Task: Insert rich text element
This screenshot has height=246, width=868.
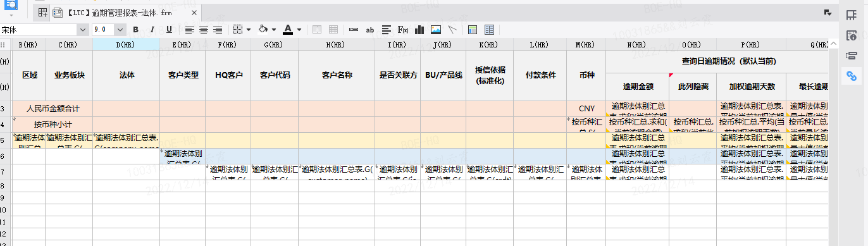Action: point(387,30)
